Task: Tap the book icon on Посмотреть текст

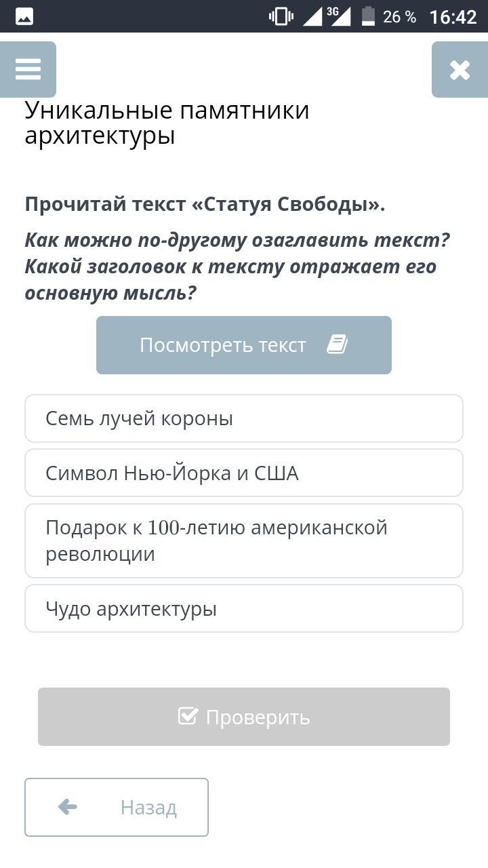Action: (337, 344)
